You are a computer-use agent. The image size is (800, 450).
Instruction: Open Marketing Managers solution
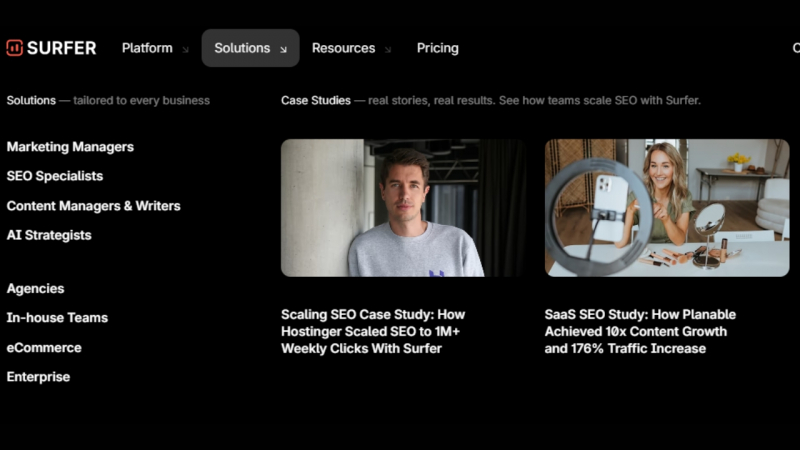pyautogui.click(x=70, y=147)
